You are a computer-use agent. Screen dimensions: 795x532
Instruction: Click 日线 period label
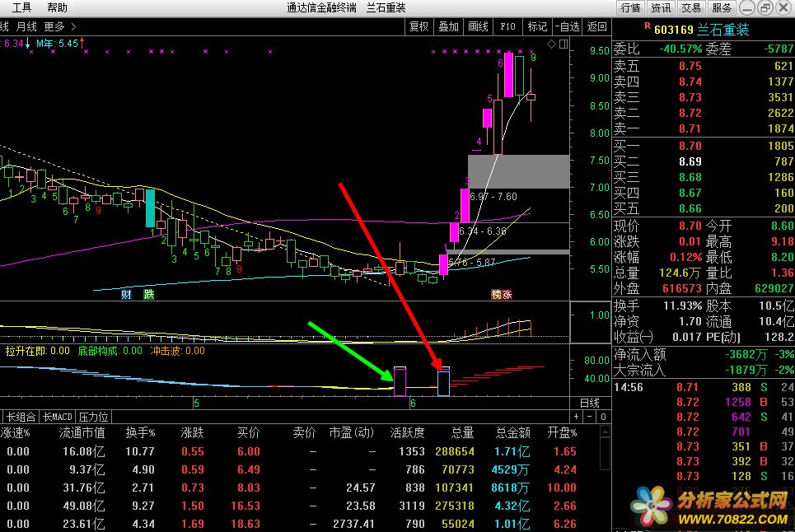(x=590, y=403)
